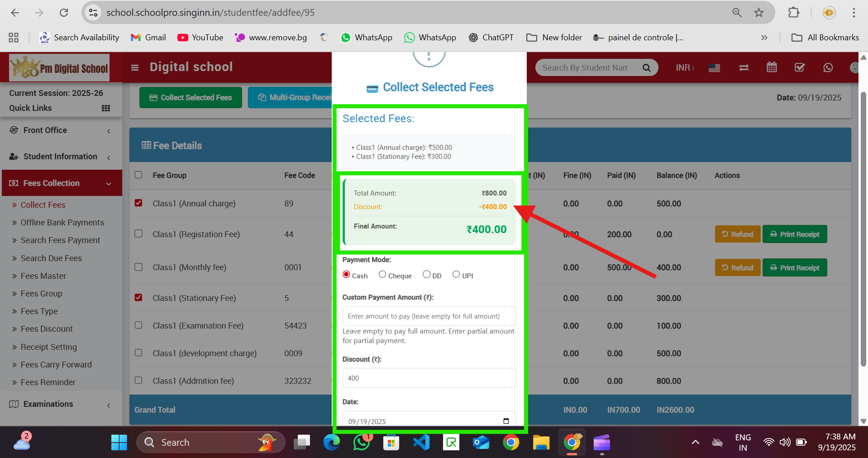Open the Quick Links grid icon

[x=106, y=108]
